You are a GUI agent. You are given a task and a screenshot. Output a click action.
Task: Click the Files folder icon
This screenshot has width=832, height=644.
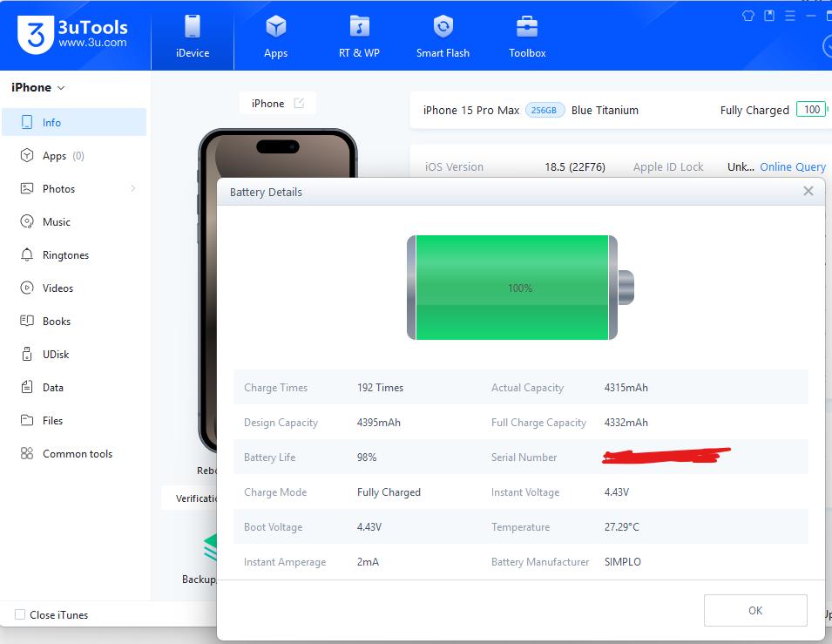coord(26,421)
